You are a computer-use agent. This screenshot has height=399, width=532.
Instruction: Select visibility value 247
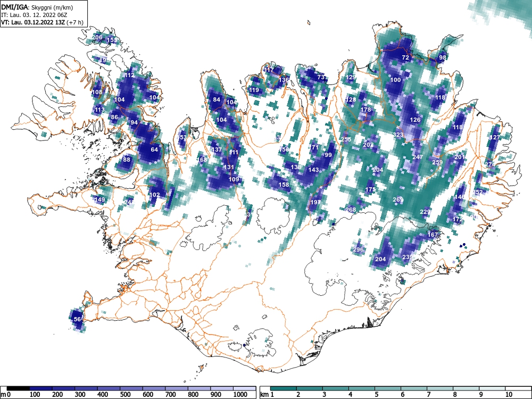418,157
